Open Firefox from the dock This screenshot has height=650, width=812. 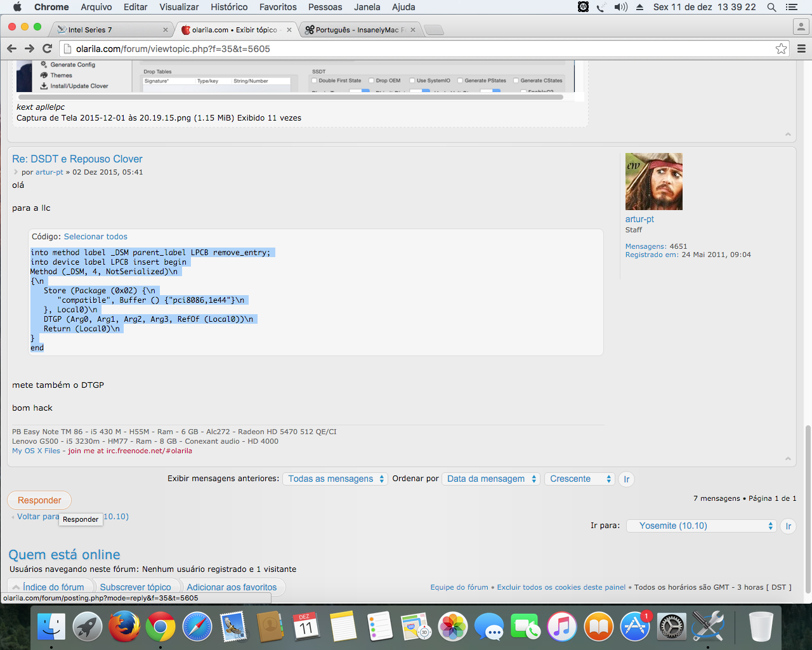pos(124,627)
